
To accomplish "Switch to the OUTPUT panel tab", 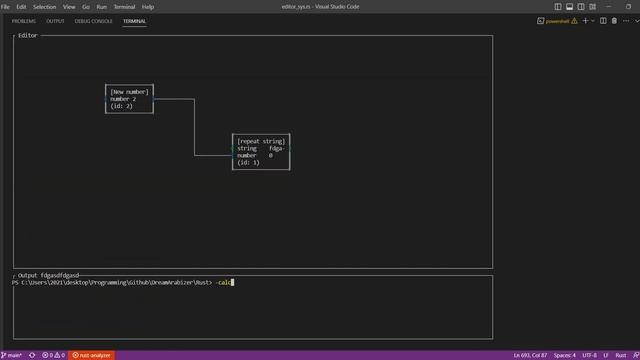I will (x=55, y=21).
